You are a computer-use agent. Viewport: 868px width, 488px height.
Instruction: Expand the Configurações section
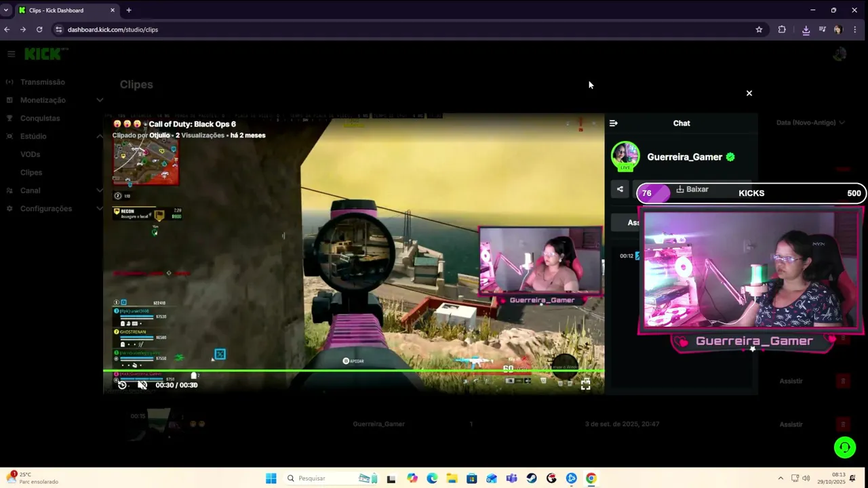click(100, 209)
